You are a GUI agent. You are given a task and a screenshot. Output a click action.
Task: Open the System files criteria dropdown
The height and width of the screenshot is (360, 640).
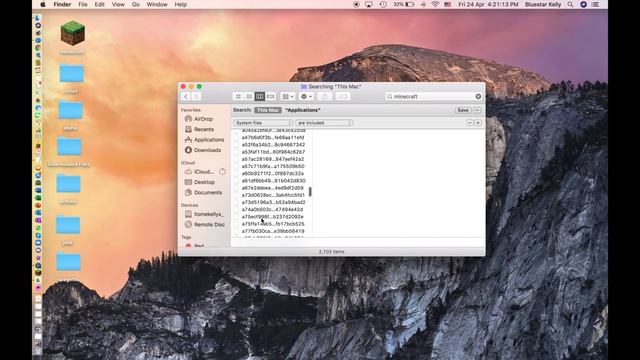coord(263,123)
